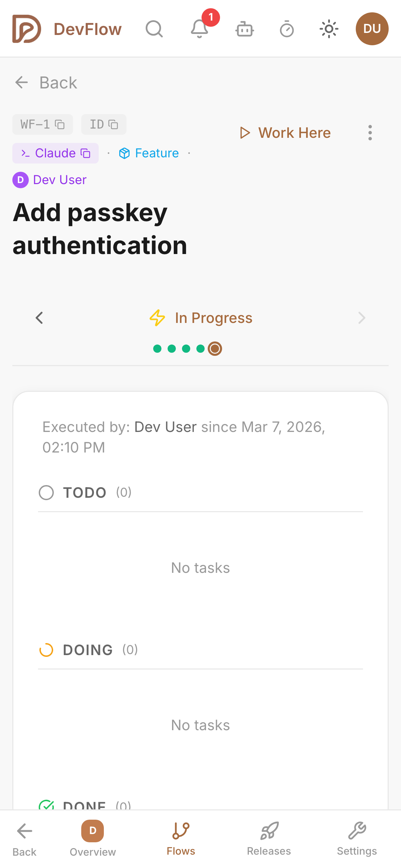Click the robot assistant icon
Screen dimensions: 401x868
click(x=244, y=29)
